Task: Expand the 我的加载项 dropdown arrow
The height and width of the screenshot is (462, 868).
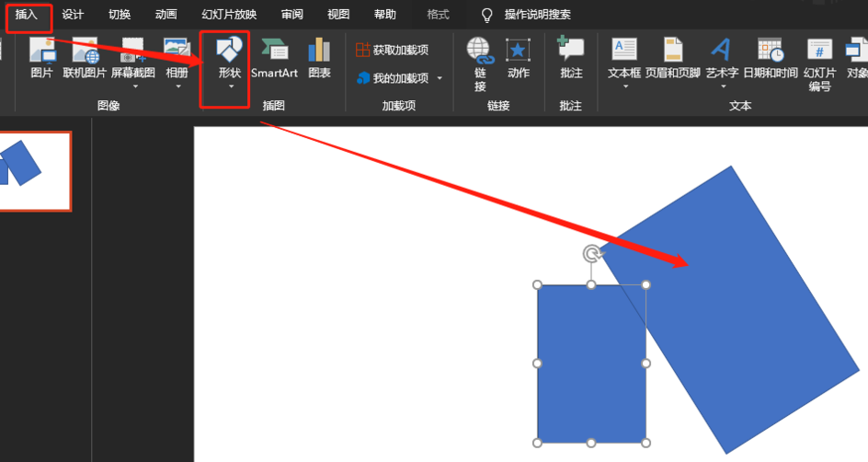Action: tap(440, 78)
